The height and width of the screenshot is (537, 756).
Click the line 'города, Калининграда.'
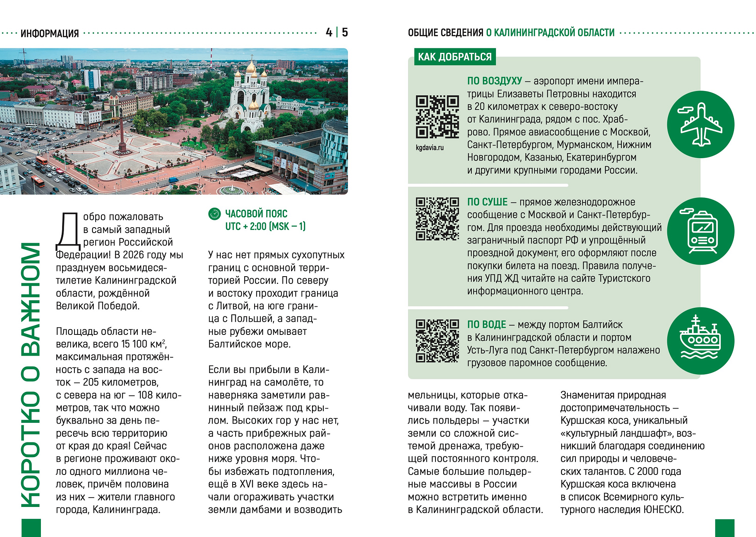tap(108, 510)
